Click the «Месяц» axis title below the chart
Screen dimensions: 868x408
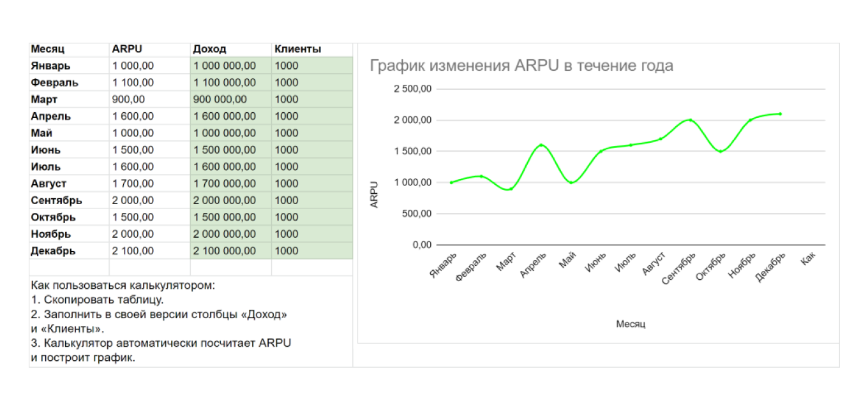point(631,324)
